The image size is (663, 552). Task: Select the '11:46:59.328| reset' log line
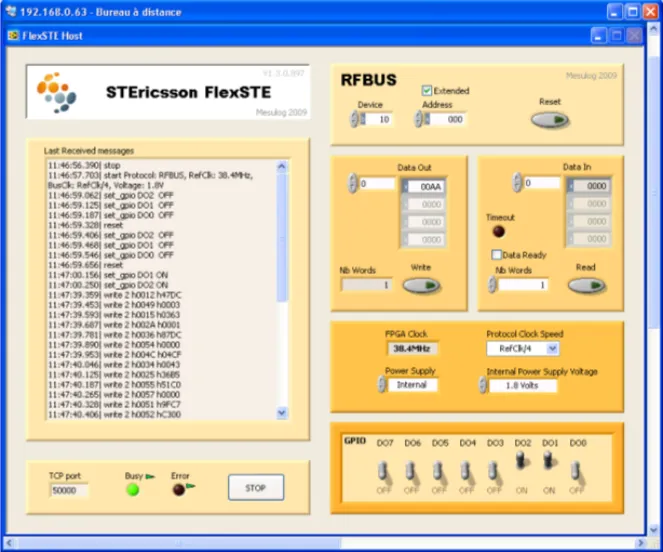click(x=85, y=225)
